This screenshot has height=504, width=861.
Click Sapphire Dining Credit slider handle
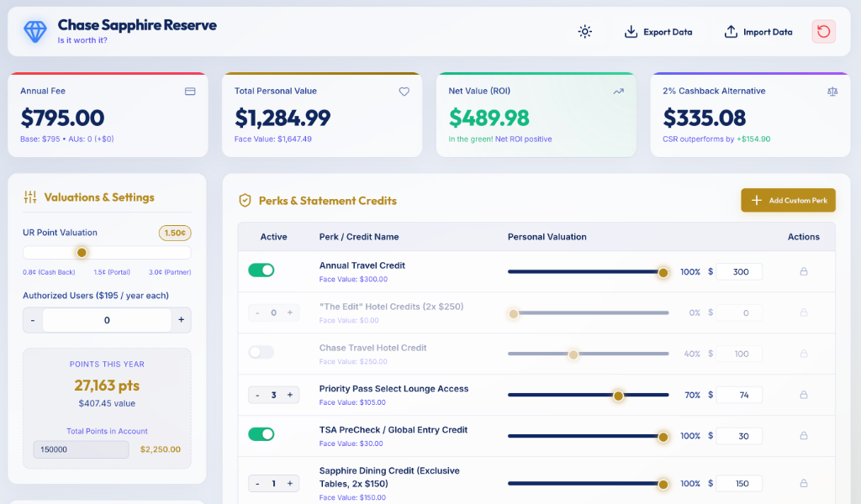(x=663, y=484)
